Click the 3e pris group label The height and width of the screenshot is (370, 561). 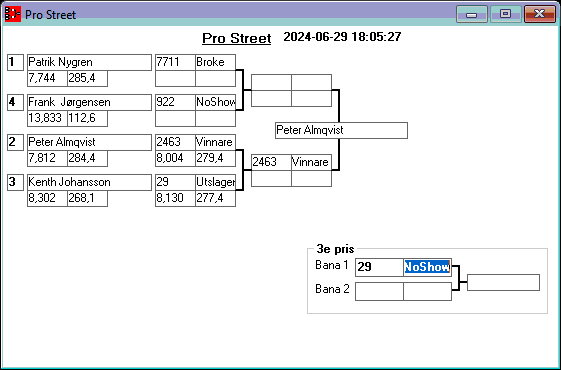tap(335, 249)
